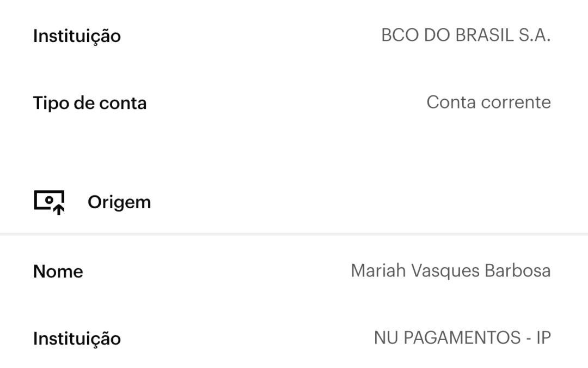Click the word NU in origin institution
The image size is (588, 368).
[385, 338]
